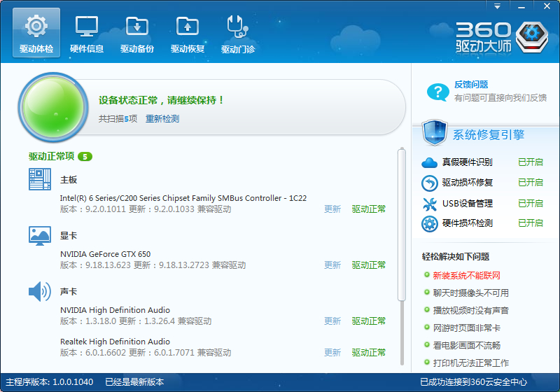
Task: Select the NVIDIA GeForce GTX 650 entry
Action: (106, 254)
